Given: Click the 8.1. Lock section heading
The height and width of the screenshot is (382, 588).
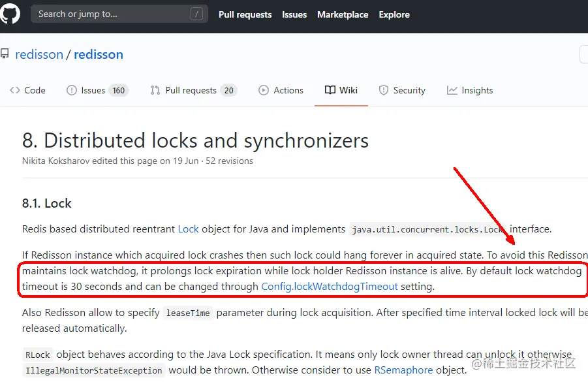Looking at the screenshot, I should point(46,203).
